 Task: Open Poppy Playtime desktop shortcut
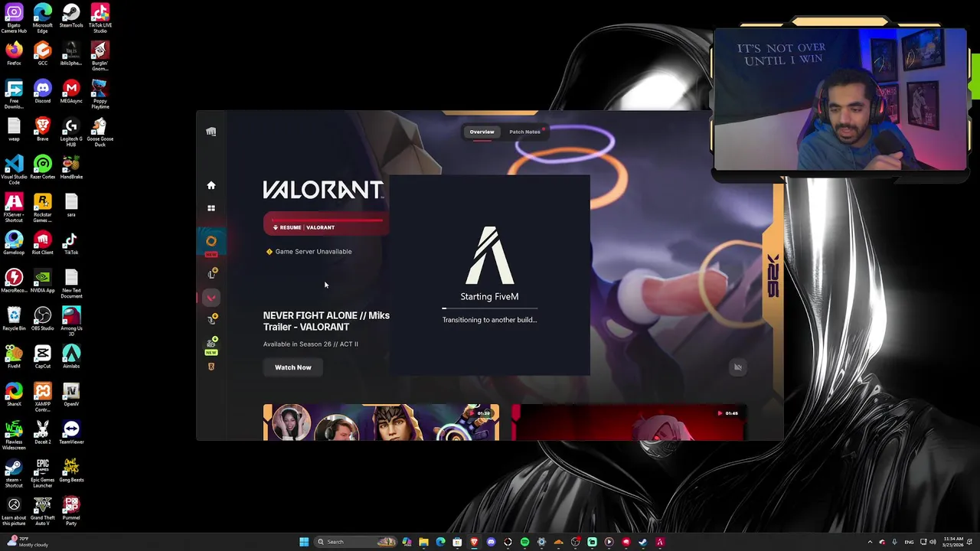click(x=100, y=94)
